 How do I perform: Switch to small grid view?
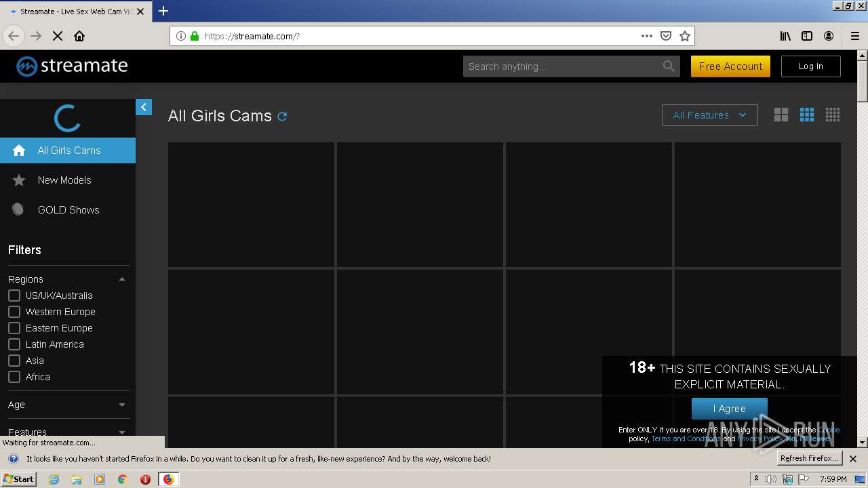point(833,115)
